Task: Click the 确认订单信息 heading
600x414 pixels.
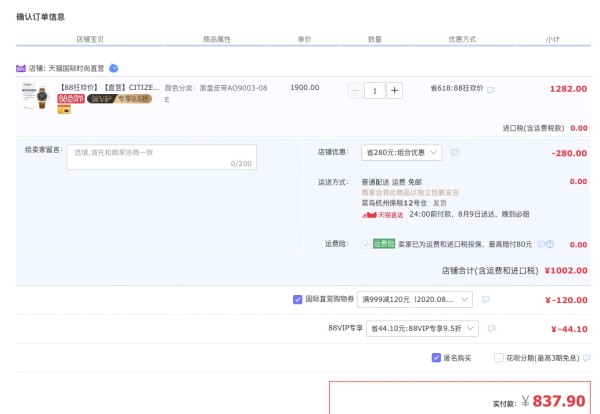Action: click(x=41, y=17)
